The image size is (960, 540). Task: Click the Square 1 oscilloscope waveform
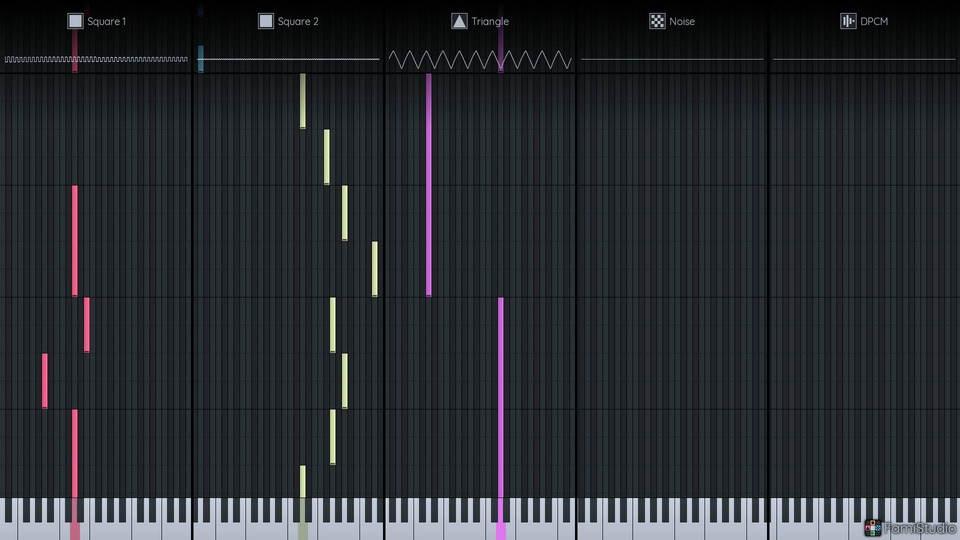click(96, 59)
